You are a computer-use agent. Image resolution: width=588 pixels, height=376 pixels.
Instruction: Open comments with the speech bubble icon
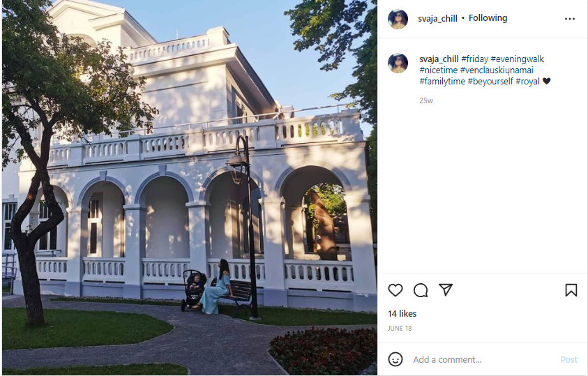(421, 290)
